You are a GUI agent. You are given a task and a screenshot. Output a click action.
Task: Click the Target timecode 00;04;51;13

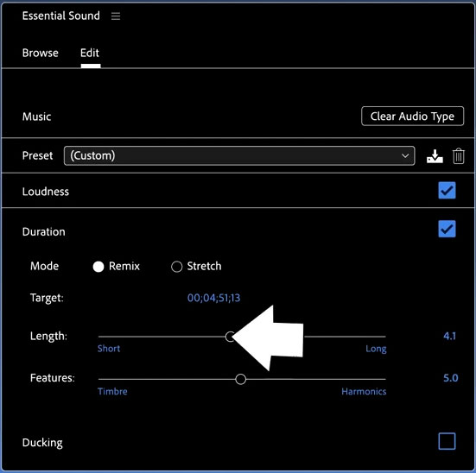tap(213, 298)
